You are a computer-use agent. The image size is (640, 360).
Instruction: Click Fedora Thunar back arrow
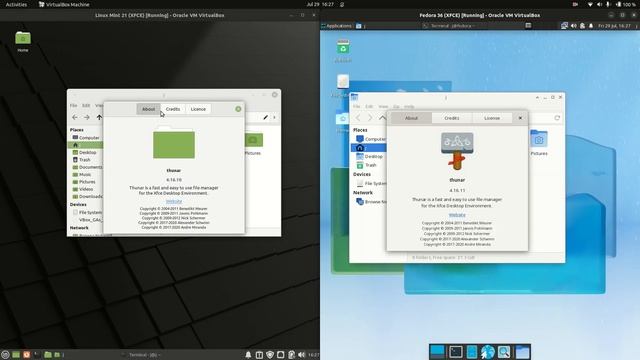(358, 118)
